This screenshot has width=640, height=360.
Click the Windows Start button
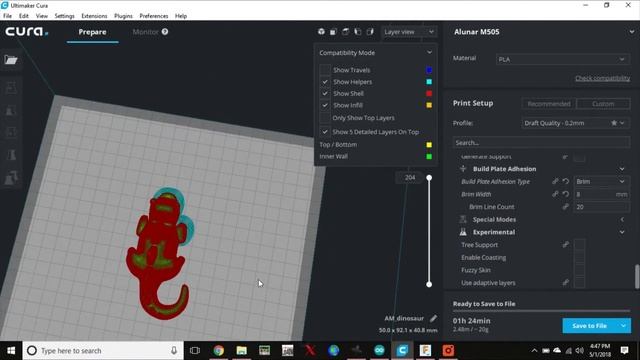[x=11, y=351]
